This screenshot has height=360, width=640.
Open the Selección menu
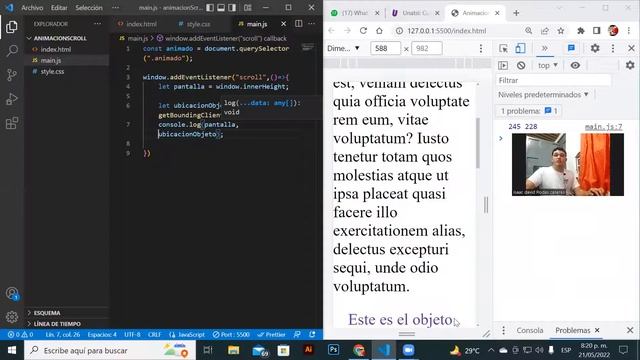click(89, 8)
